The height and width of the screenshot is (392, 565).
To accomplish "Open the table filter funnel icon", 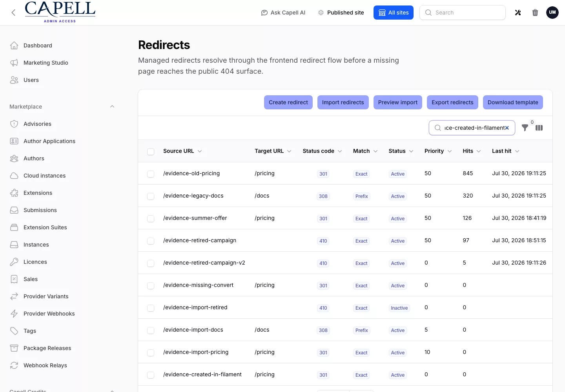I will click(525, 128).
